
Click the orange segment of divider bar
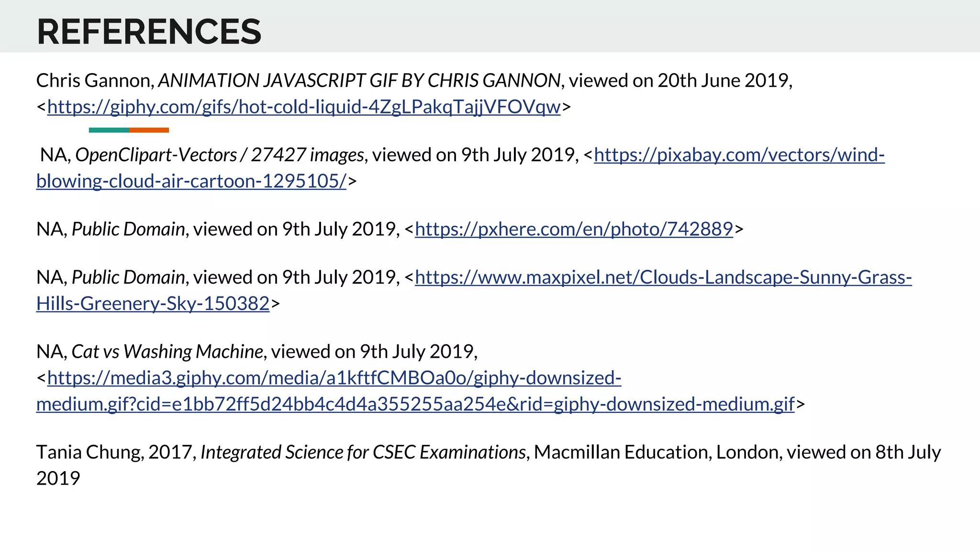[149, 130]
